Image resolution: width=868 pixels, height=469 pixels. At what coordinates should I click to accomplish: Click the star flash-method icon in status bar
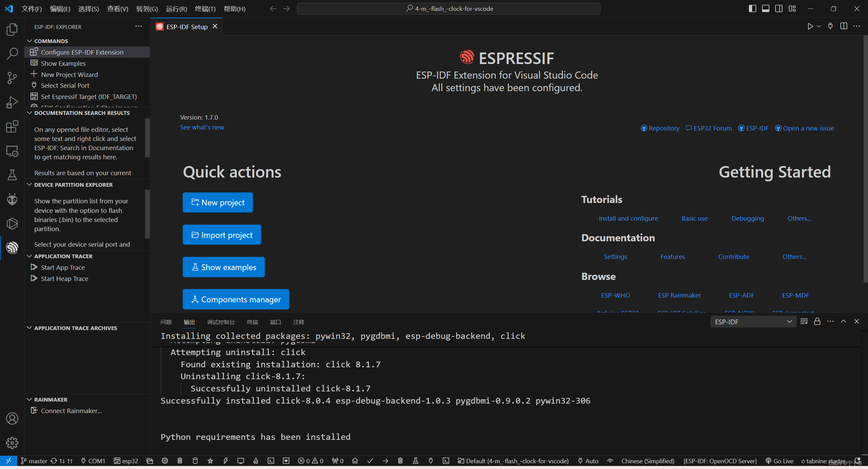[210, 461]
